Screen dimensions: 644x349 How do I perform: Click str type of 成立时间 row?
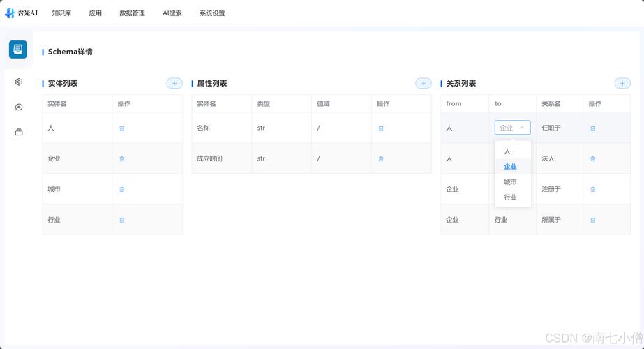[261, 158]
